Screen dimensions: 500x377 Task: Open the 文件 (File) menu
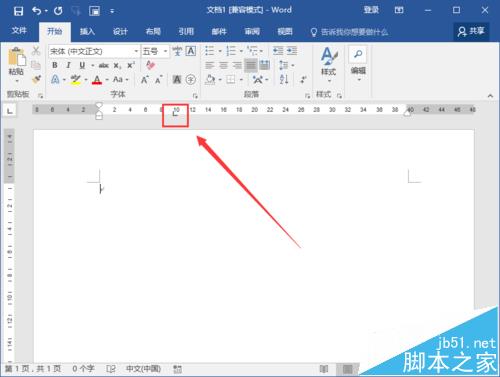coord(19,31)
